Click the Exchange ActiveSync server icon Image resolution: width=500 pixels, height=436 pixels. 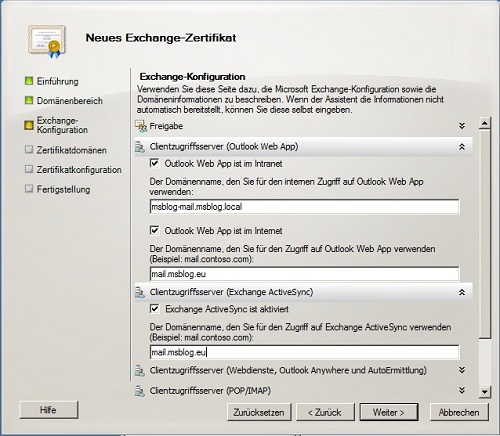(x=140, y=292)
